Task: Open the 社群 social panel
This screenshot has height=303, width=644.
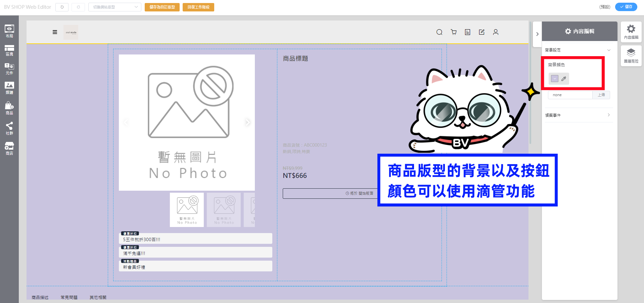Action: pyautogui.click(x=9, y=128)
